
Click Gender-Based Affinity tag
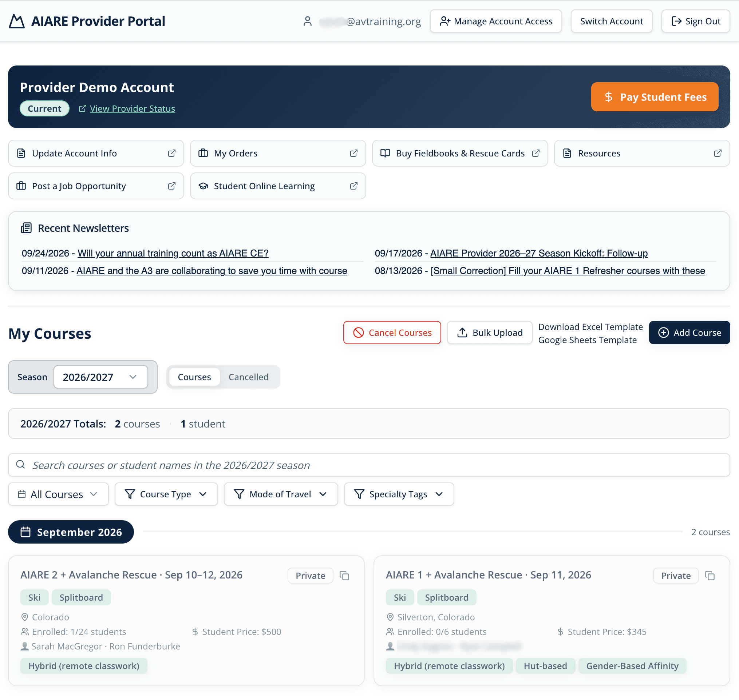[x=632, y=666]
